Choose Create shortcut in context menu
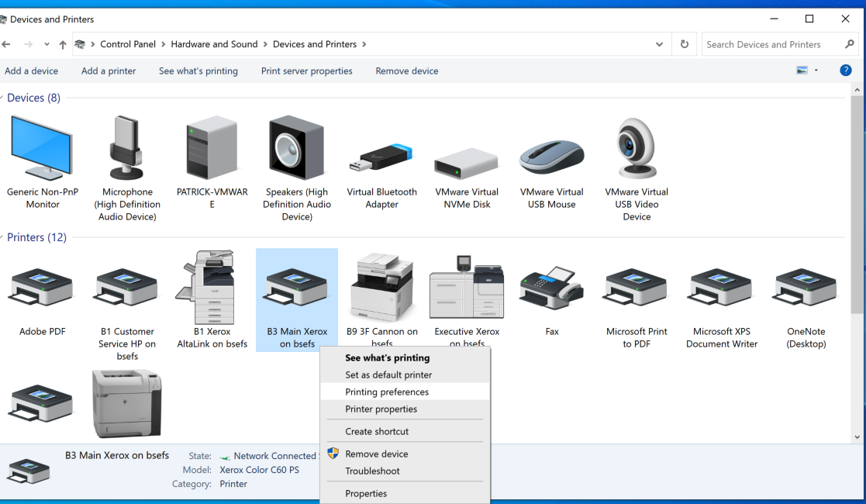 tap(404, 431)
